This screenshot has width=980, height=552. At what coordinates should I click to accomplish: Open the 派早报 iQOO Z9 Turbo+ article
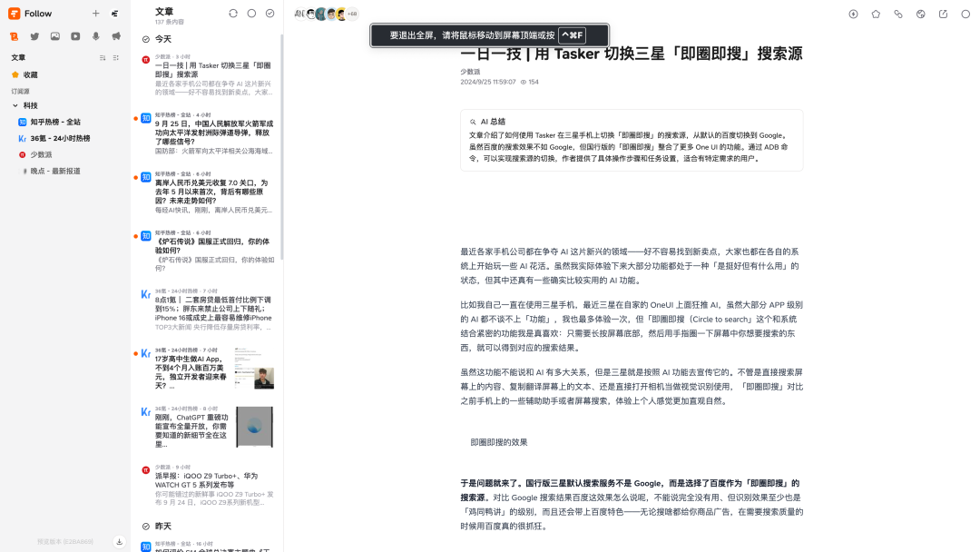coord(207,487)
